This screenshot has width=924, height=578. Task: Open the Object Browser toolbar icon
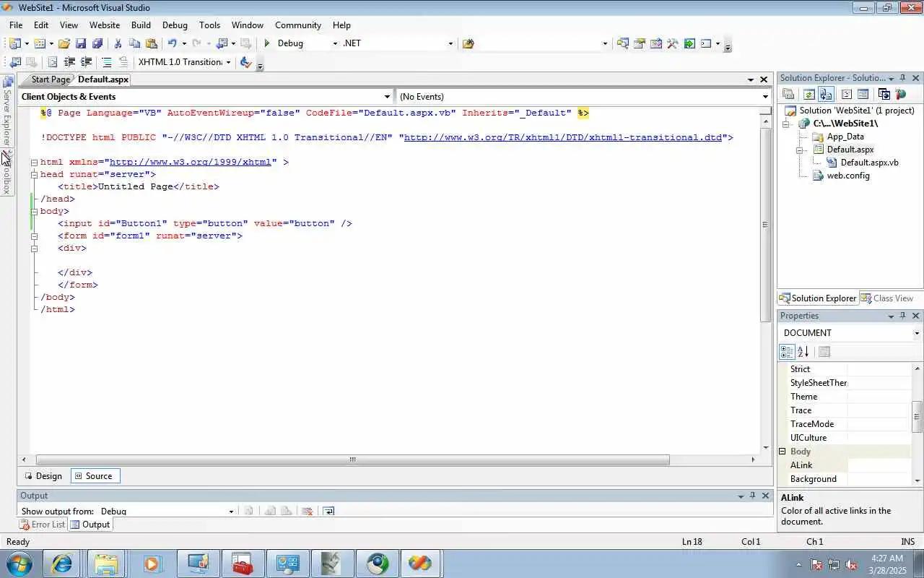[655, 43]
